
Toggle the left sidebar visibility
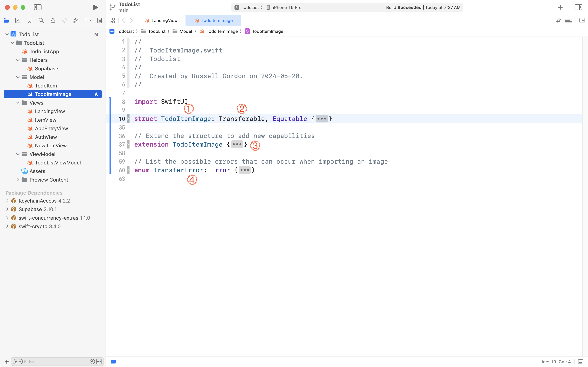pos(38,7)
